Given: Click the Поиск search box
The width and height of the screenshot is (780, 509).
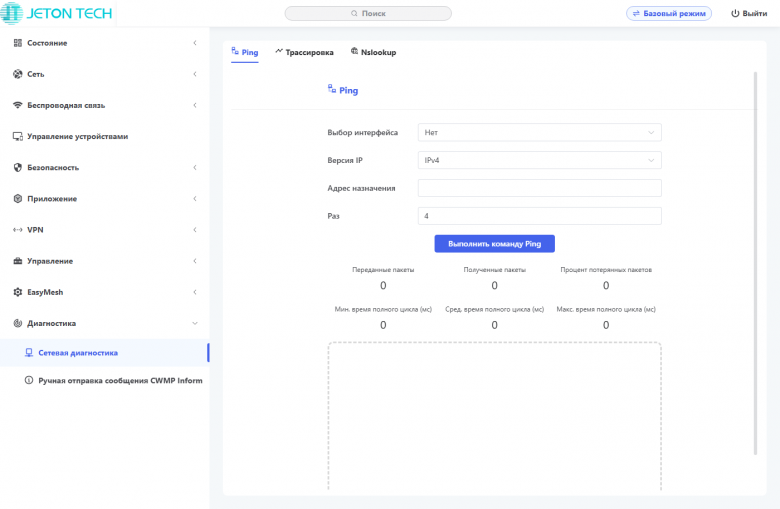Looking at the screenshot, I should 368,14.
